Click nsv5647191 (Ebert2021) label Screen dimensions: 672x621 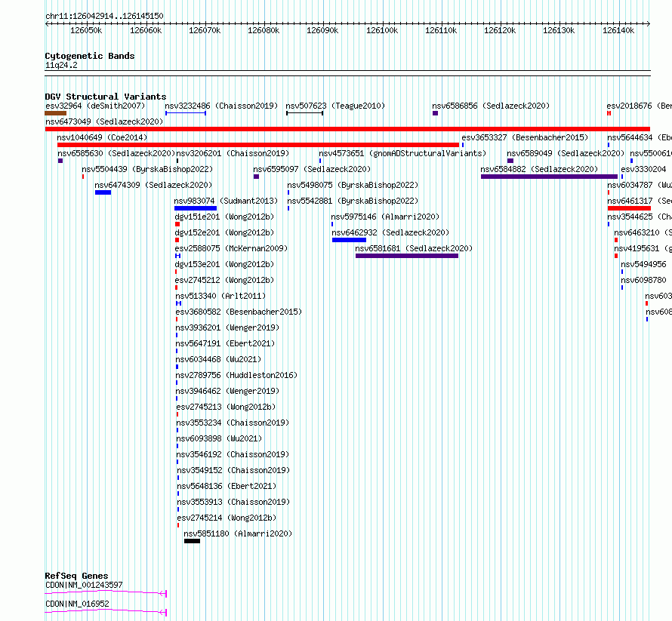coord(226,343)
